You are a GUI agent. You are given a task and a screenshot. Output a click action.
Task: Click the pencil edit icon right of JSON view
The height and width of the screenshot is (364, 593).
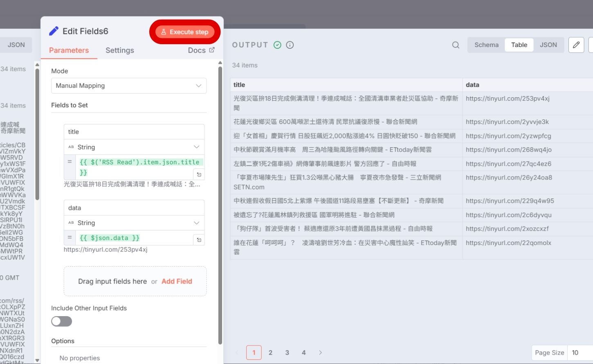click(x=576, y=45)
